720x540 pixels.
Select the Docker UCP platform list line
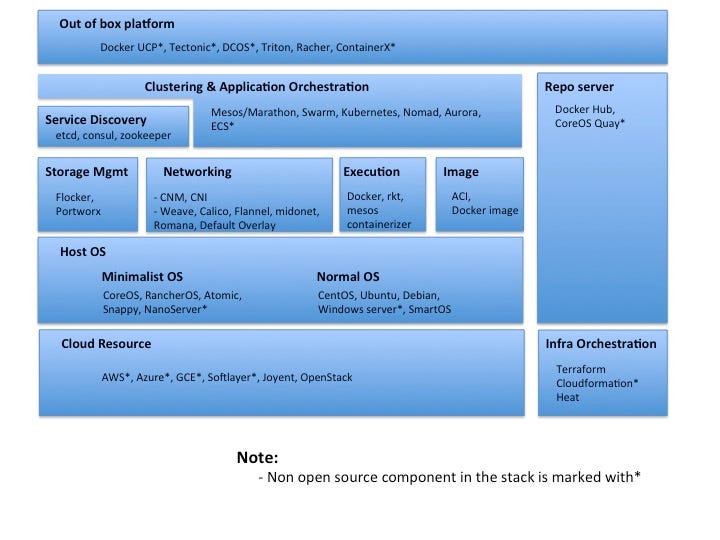[248, 47]
